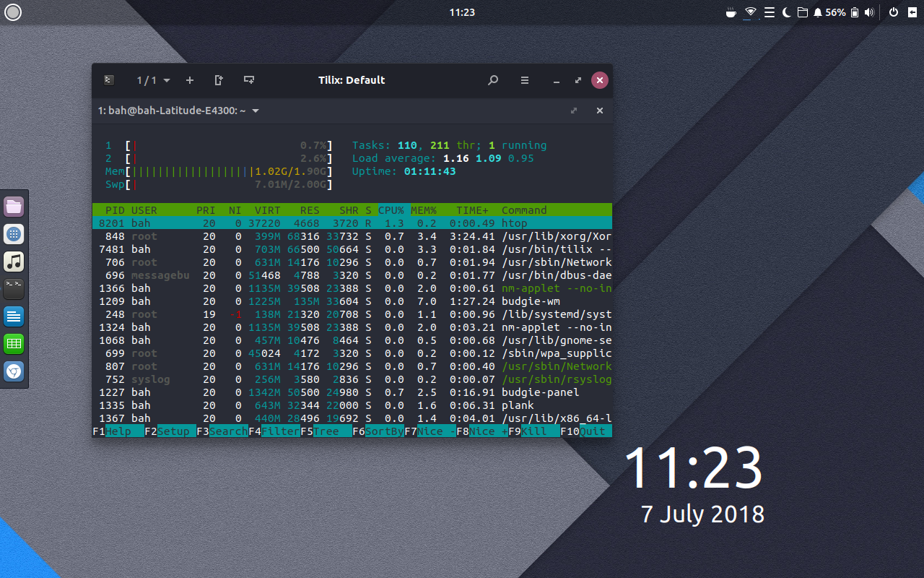Screen dimensions: 924x578
Task: Sort by the MEM% column header
Action: (x=424, y=210)
